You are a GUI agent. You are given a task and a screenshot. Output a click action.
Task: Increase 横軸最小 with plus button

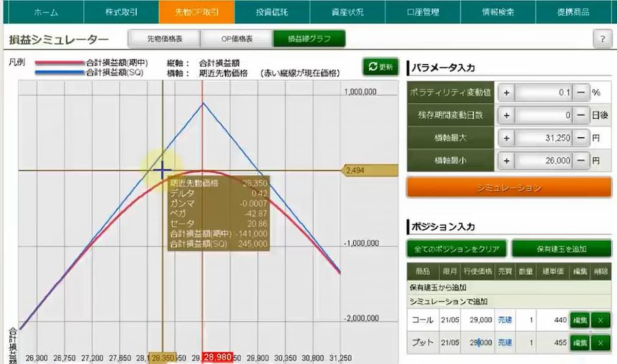click(x=506, y=160)
